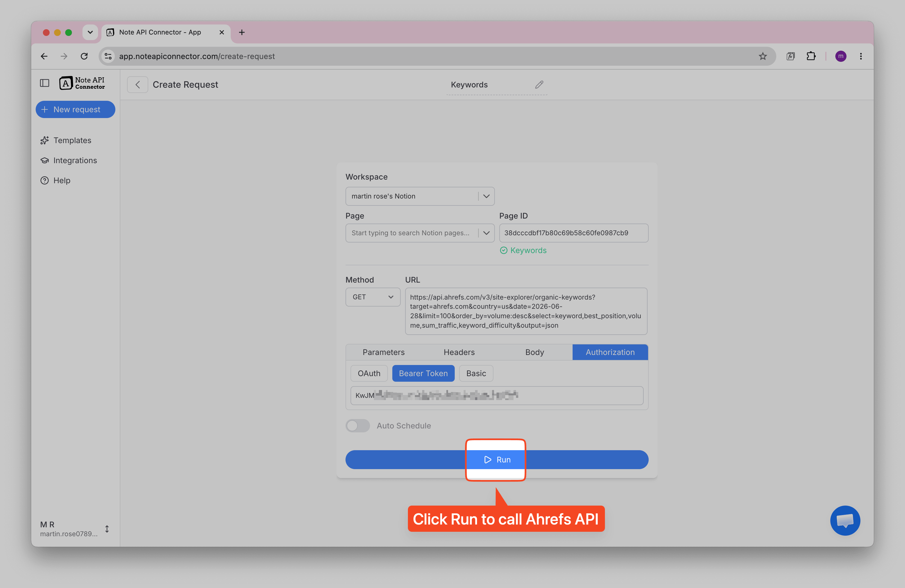
Task: Click the Note API Connector tab title
Action: (160, 32)
